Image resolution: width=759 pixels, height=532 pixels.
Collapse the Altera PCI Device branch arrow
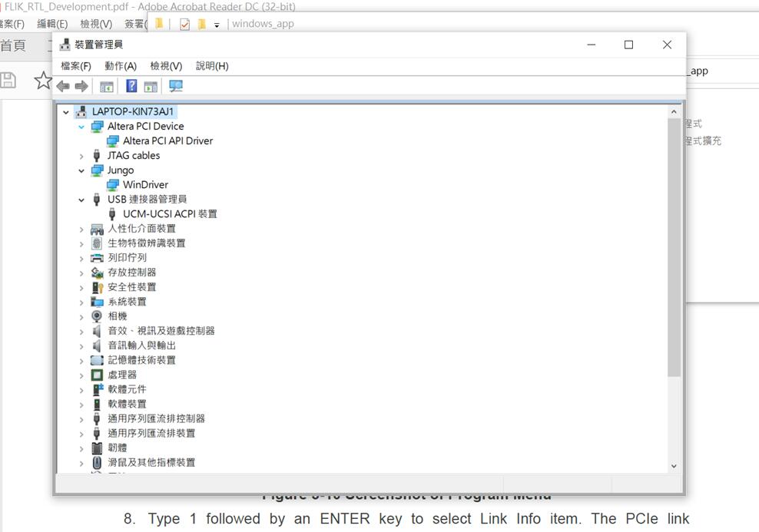81,127
